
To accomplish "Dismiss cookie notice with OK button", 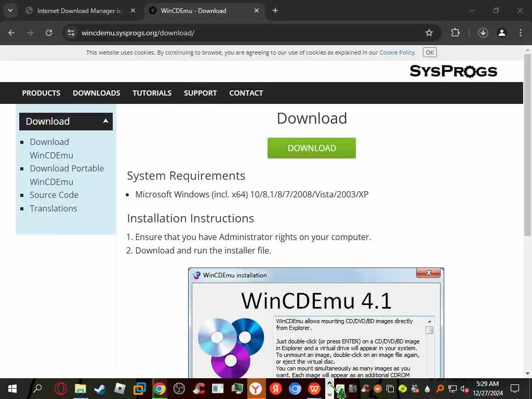I will pos(430,52).
